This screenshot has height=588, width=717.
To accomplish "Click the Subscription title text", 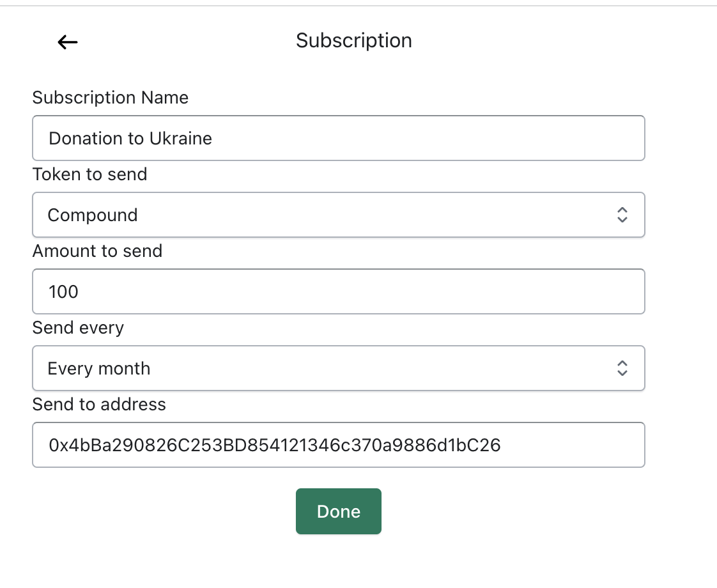I will pyautogui.click(x=353, y=40).
